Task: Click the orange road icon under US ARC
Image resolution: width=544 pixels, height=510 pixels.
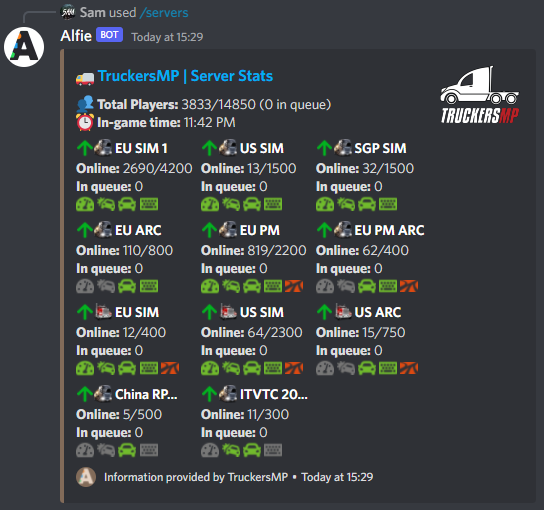Action: point(409,368)
